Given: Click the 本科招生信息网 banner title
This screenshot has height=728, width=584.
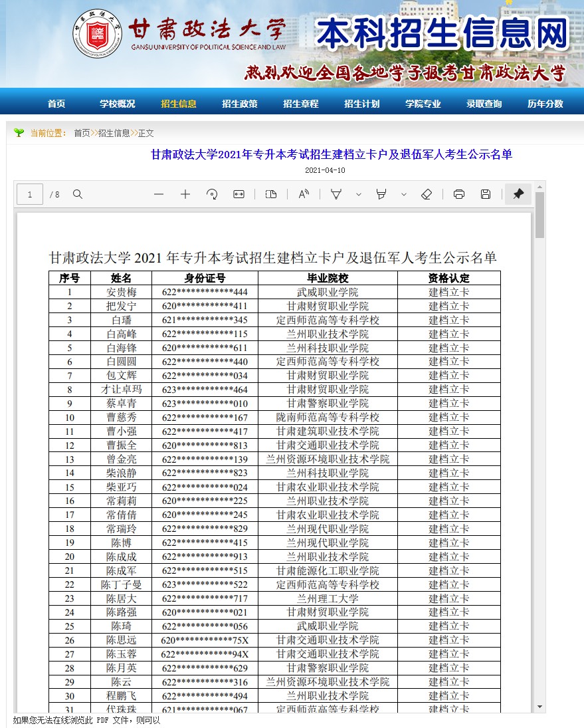Looking at the screenshot, I should coord(443,33).
